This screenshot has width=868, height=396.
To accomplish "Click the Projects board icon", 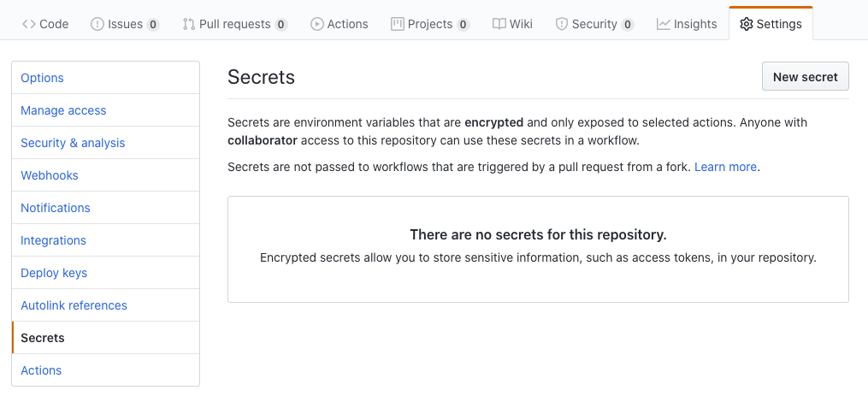I will point(397,24).
